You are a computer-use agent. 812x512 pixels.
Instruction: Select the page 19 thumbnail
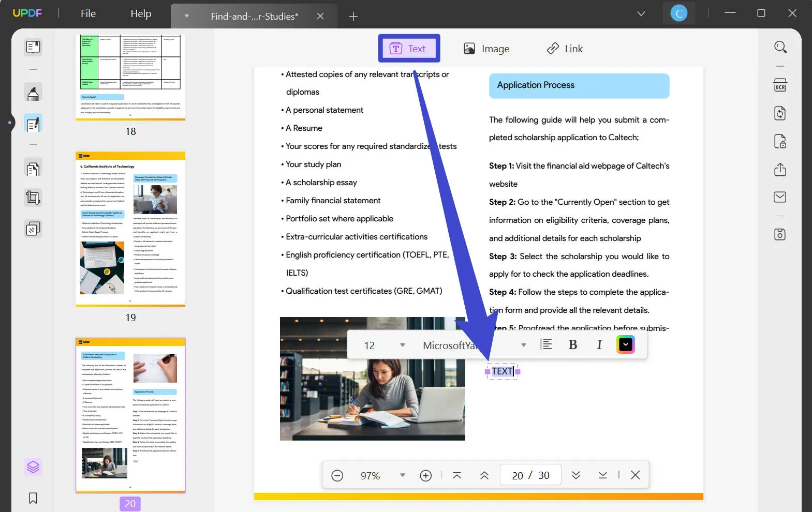coord(130,229)
